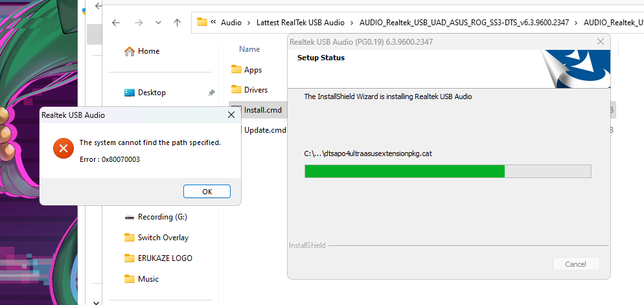The width and height of the screenshot is (644, 305).
Task: Navigate to Lattest RealTek USB Audio breadcrumb
Action: click(300, 23)
